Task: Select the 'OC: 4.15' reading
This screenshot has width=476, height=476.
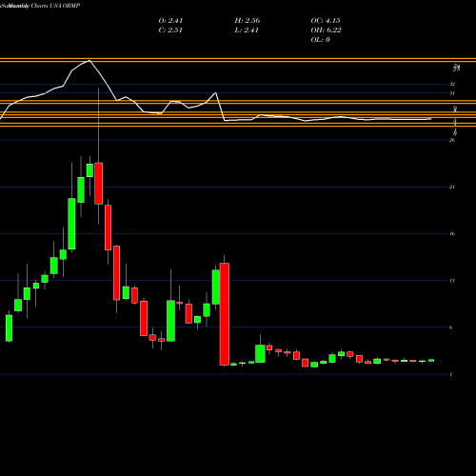Action: [326, 21]
